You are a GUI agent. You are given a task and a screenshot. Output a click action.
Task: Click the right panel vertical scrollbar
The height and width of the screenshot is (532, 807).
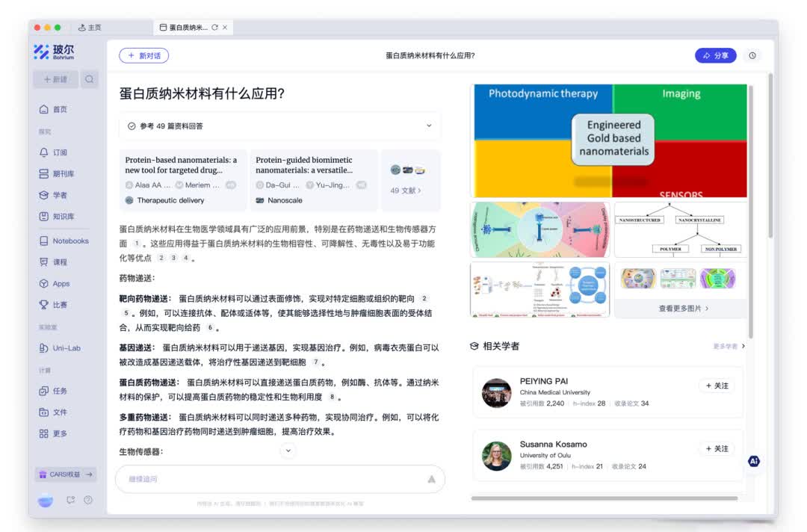[751, 211]
